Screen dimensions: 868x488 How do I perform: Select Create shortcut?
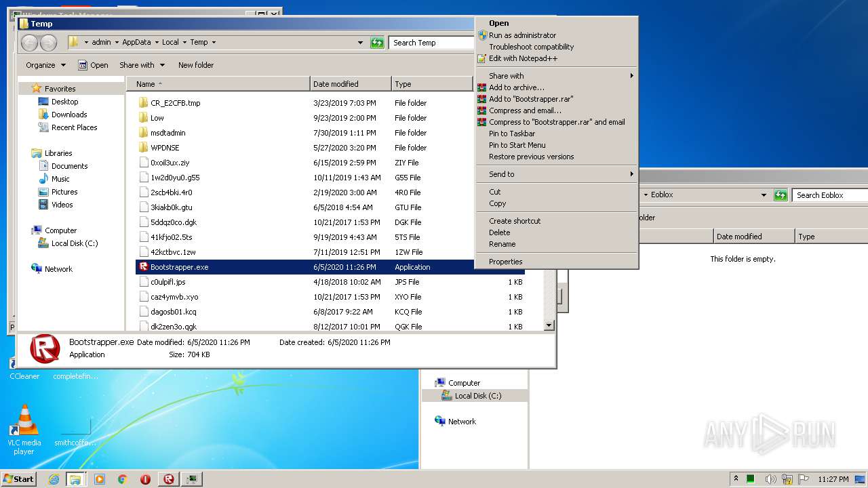tap(515, 221)
